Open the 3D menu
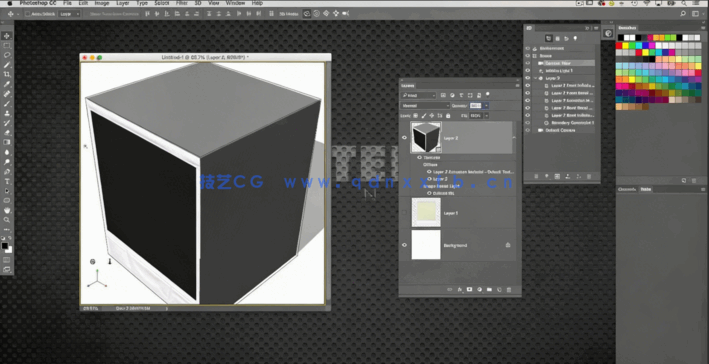This screenshot has height=364, width=709. [x=198, y=3]
